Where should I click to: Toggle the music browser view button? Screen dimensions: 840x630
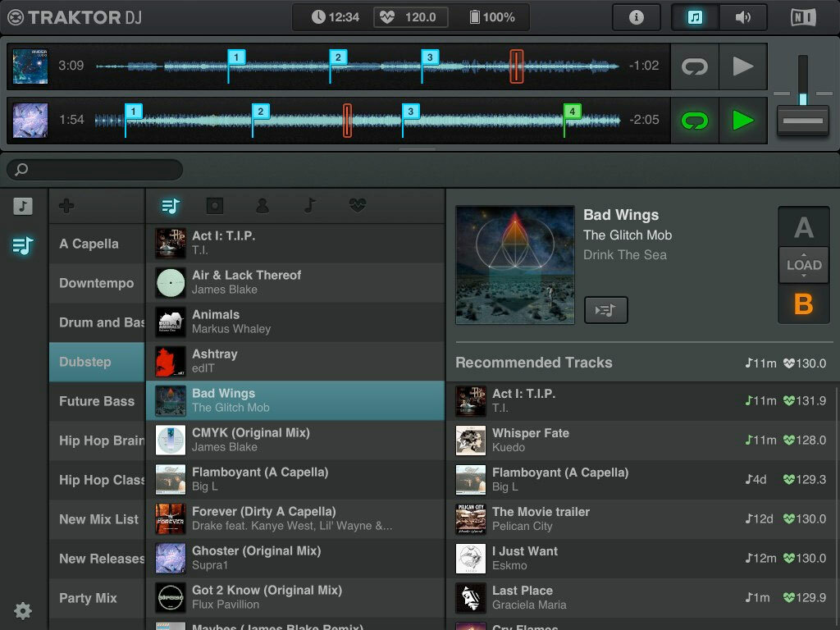(x=695, y=17)
